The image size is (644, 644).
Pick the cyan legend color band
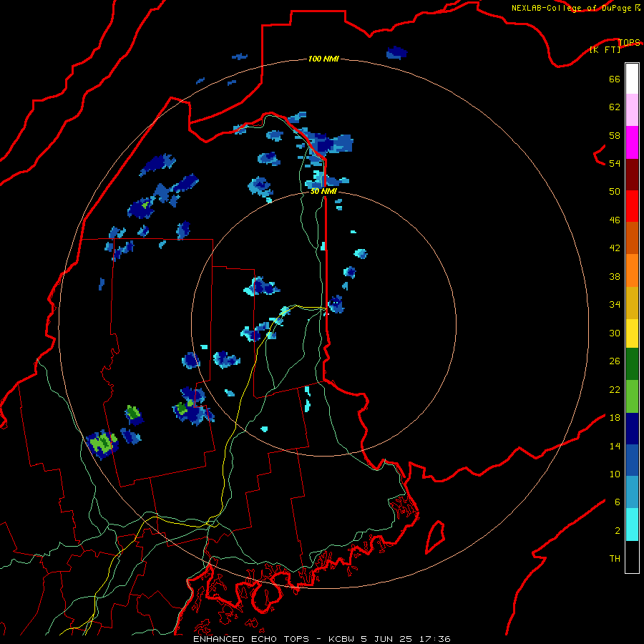[632, 525]
